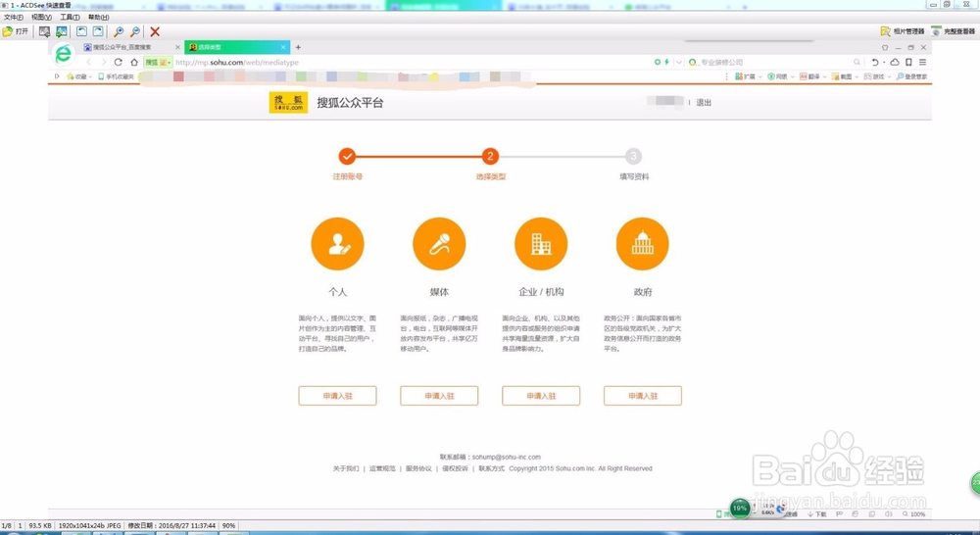Open the 视图 menu in ACDSee
Viewport: 980px width, 535px height.
[42, 17]
